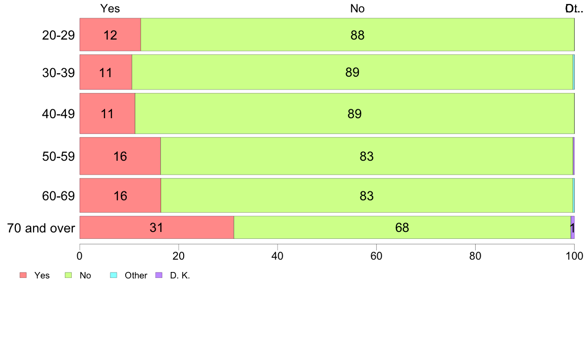Screen dimensions: 588x364
Task: Select the red Yes segment for 60-69
Action: pos(120,195)
